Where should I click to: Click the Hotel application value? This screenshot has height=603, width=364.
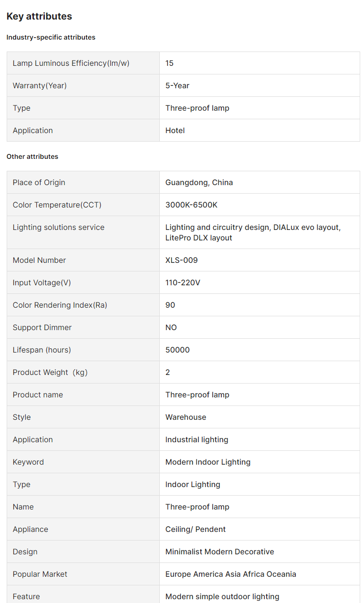[175, 130]
